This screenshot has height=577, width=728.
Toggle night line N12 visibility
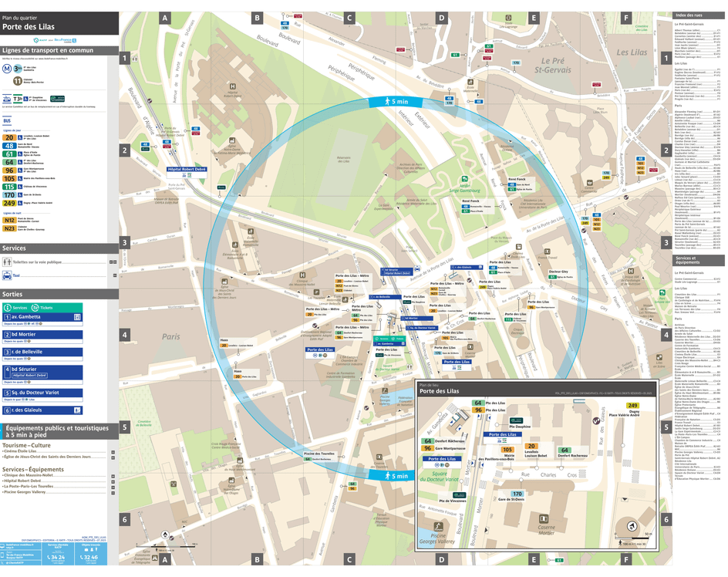tap(8, 219)
